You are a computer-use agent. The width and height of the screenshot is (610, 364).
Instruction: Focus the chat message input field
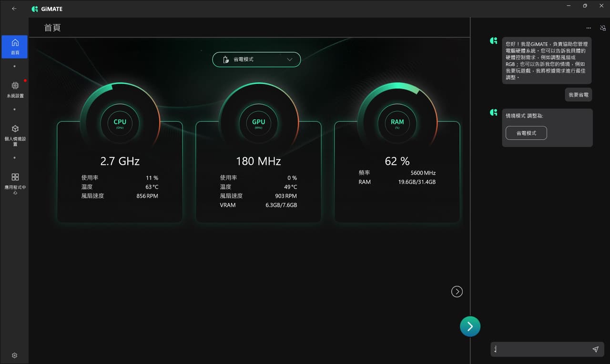pyautogui.click(x=541, y=349)
